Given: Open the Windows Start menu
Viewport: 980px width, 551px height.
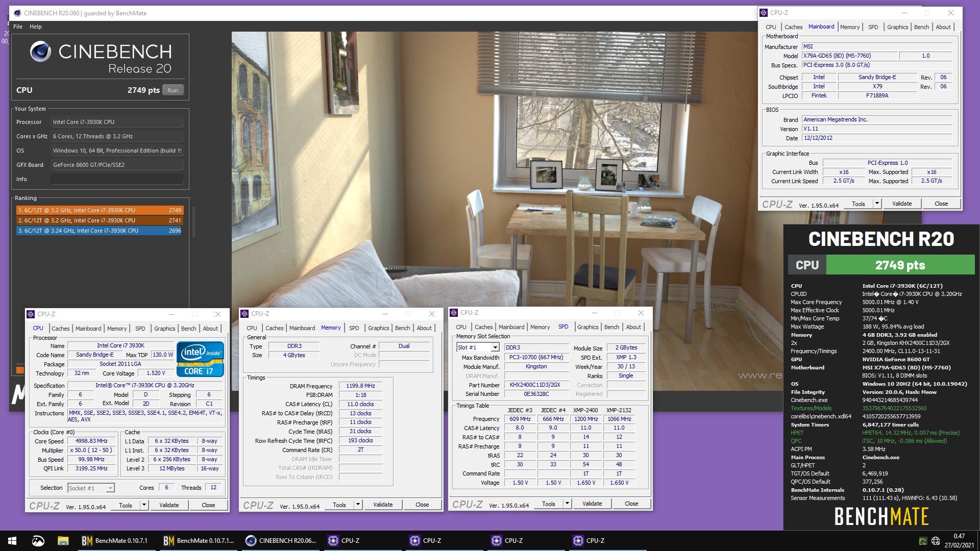Looking at the screenshot, I should coord(12,541).
